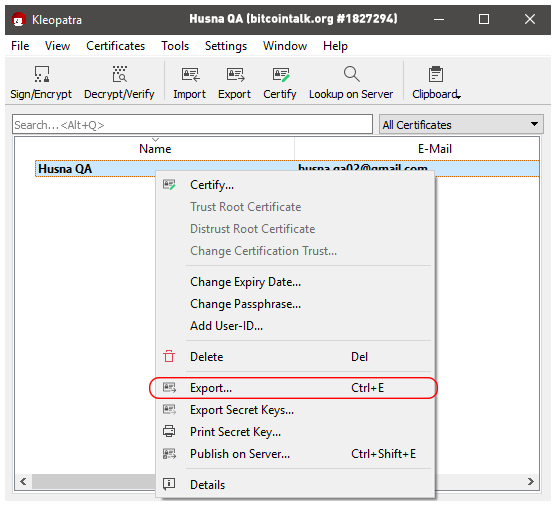
Task: Open the Clipboard toolbar dropdown
Action: point(437,82)
